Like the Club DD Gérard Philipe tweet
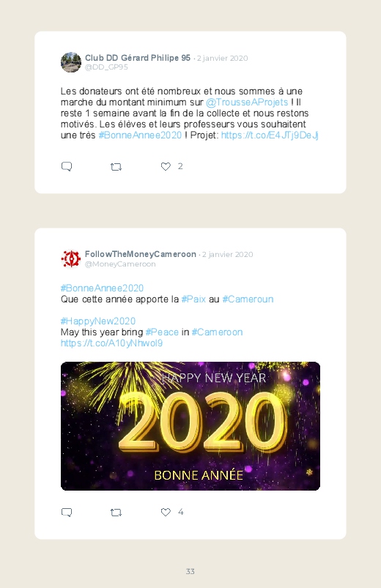 pos(166,166)
